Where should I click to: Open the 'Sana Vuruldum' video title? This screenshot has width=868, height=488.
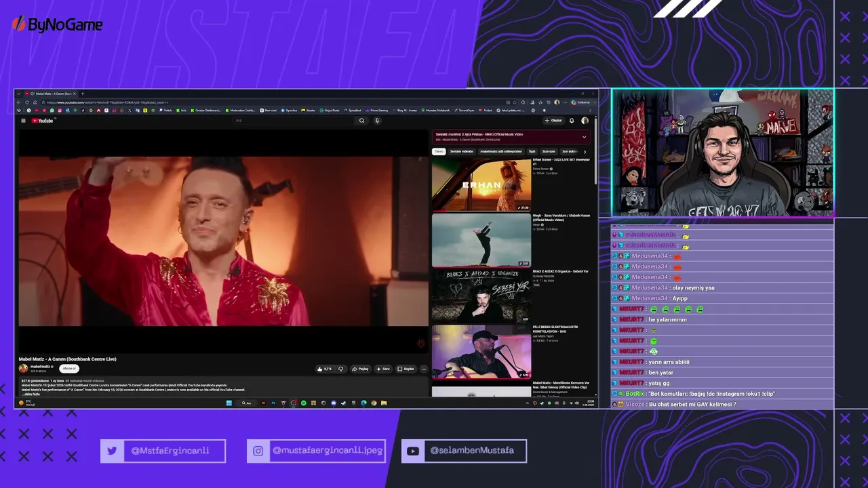pos(561,217)
